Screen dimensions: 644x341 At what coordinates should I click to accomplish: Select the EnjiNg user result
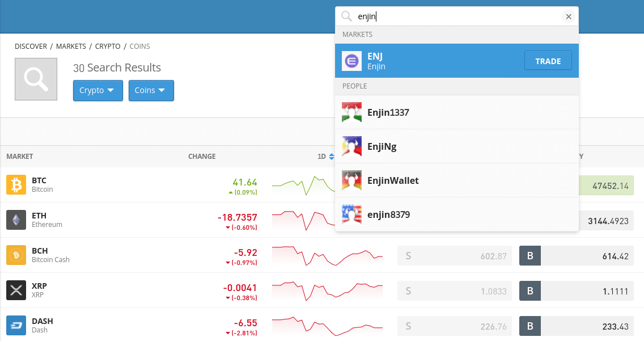[457, 146]
